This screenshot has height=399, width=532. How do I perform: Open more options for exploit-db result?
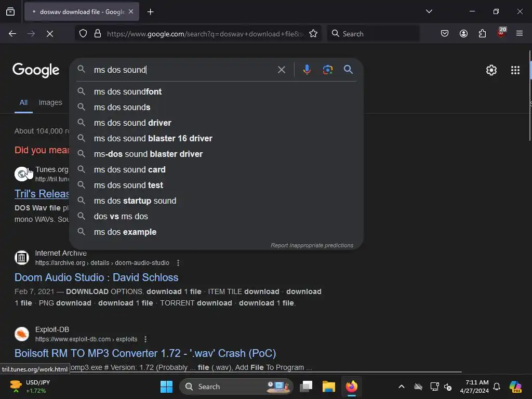[145, 339]
